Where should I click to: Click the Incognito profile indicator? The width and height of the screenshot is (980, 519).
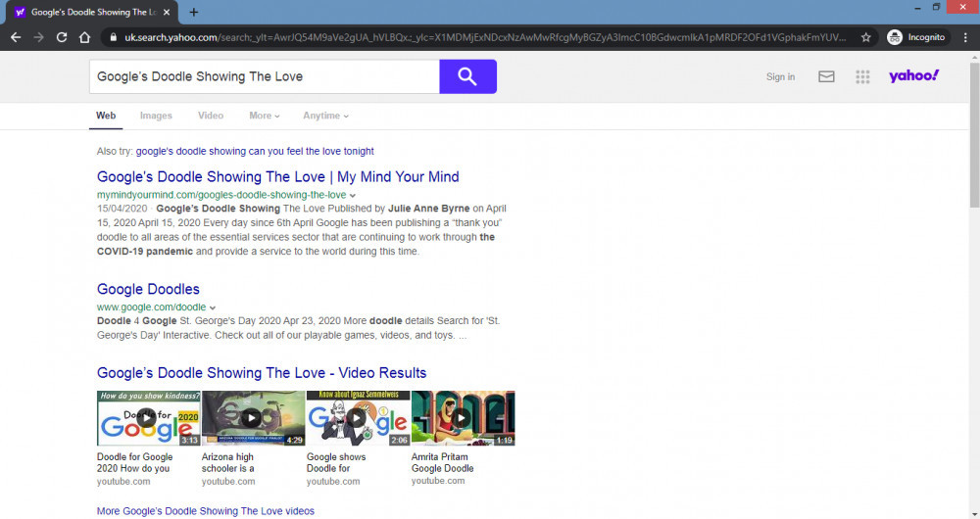[916, 37]
